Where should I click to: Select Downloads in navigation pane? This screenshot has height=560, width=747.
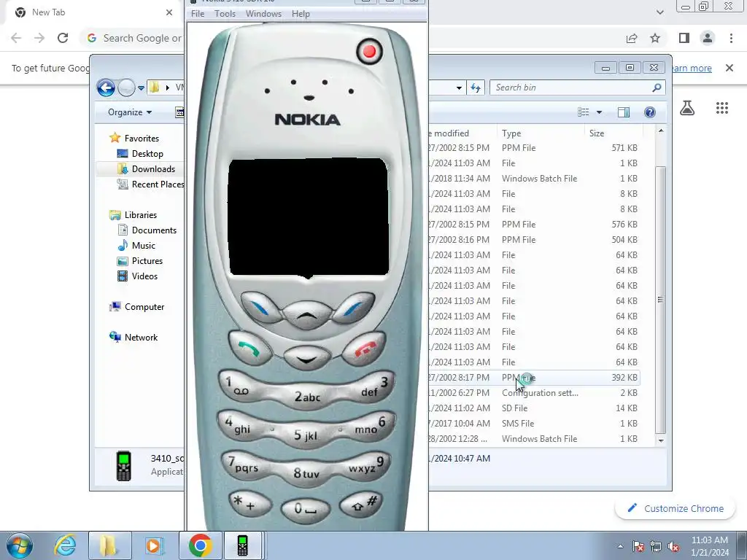(x=153, y=169)
